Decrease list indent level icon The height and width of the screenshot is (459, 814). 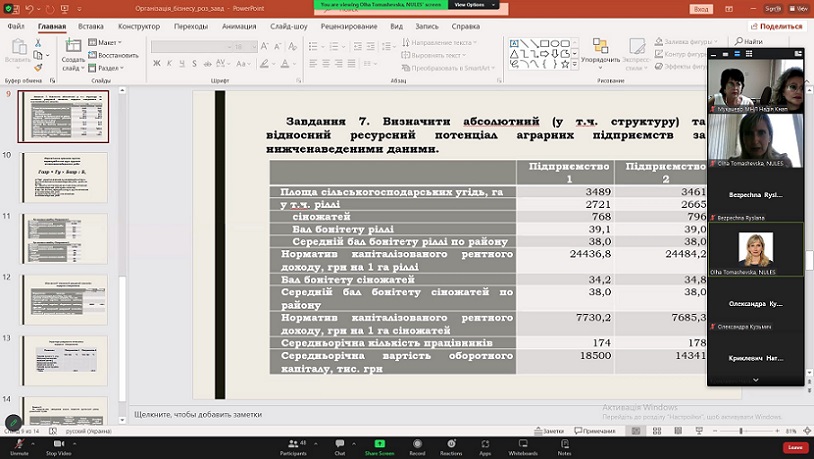pyautogui.click(x=358, y=46)
